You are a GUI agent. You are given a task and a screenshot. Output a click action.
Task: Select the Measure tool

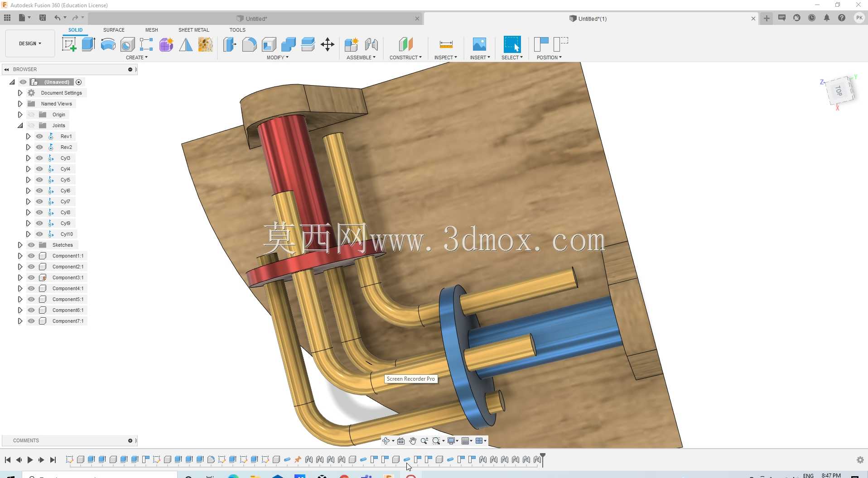coord(446,44)
